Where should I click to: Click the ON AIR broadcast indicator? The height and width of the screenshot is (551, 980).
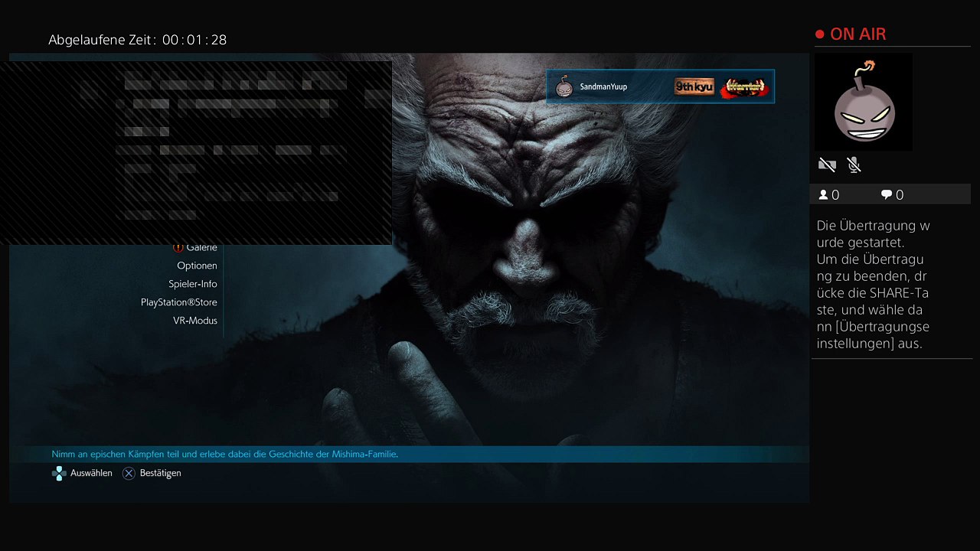tap(851, 34)
